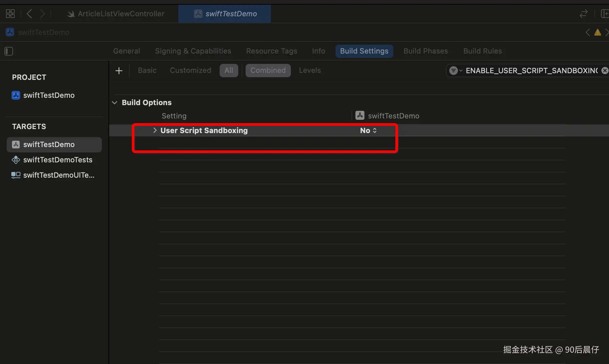Toggle the Customized settings filter
This screenshot has width=609, height=364.
click(x=190, y=70)
